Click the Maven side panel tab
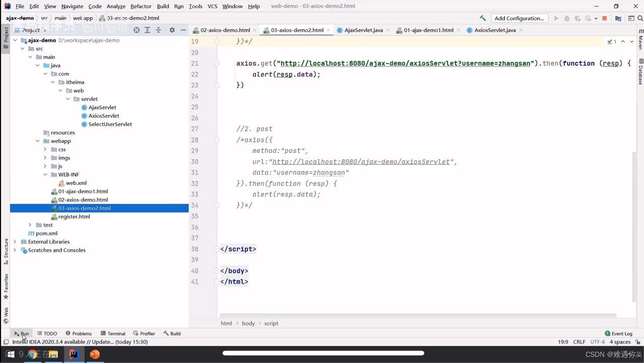Image resolution: width=644 pixels, height=363 pixels. (x=640, y=39)
